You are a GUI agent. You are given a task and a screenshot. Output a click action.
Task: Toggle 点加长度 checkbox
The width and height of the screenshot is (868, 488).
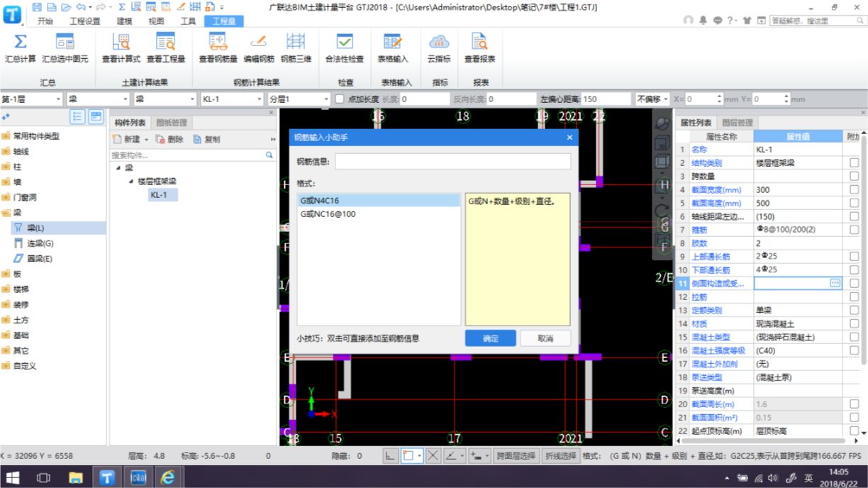(340, 99)
